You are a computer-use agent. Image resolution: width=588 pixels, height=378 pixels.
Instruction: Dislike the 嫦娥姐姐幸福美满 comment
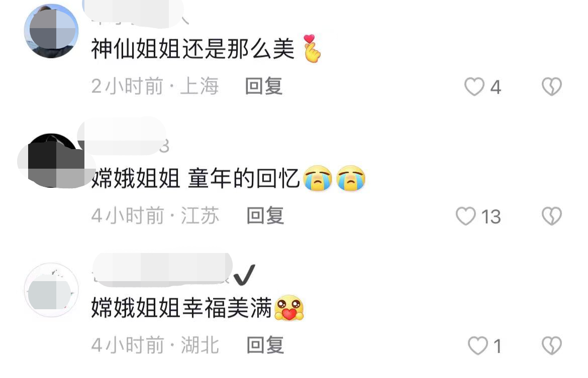pos(552,345)
